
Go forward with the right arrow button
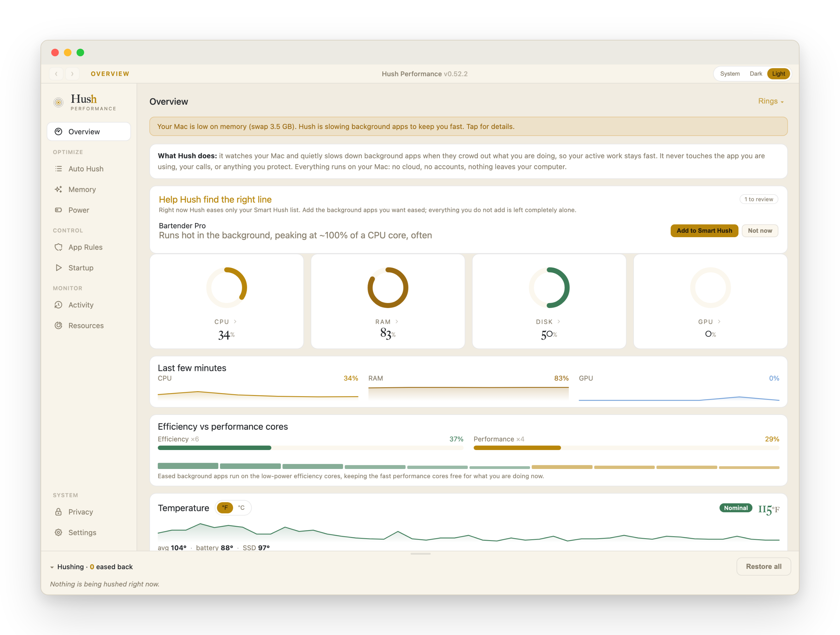72,74
